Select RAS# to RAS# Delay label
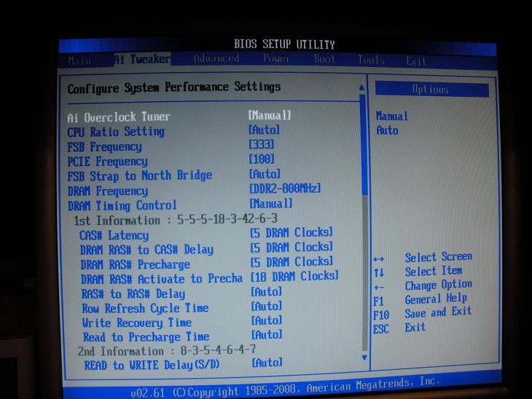Image resolution: width=532 pixels, height=399 pixels. (133, 294)
